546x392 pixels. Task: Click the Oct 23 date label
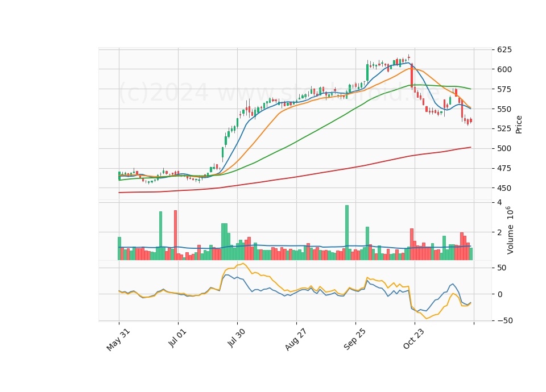click(x=413, y=339)
